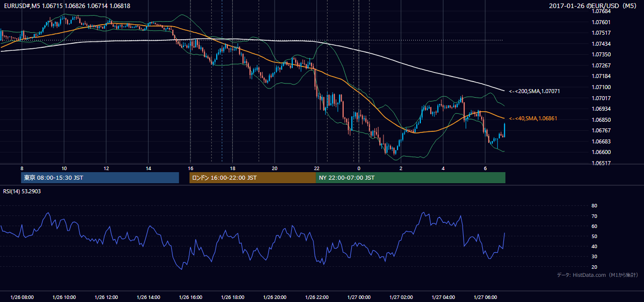Click price axis label 1.07017

[x=601, y=98]
